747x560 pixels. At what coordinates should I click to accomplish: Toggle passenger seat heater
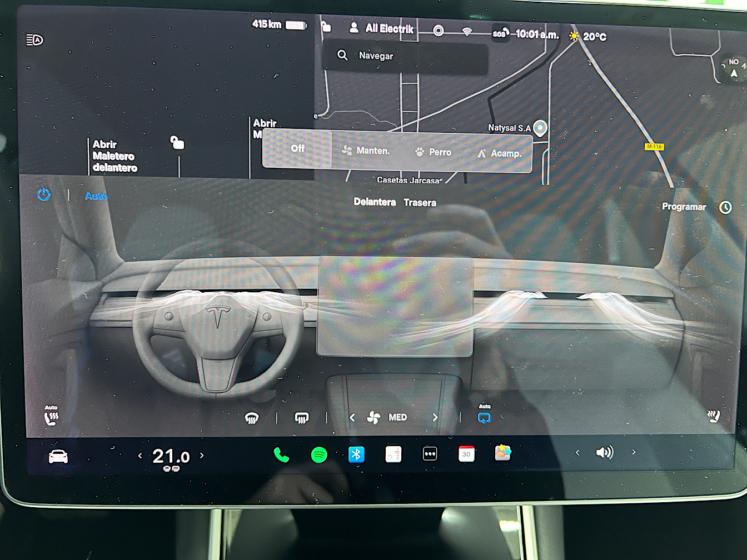click(x=714, y=416)
